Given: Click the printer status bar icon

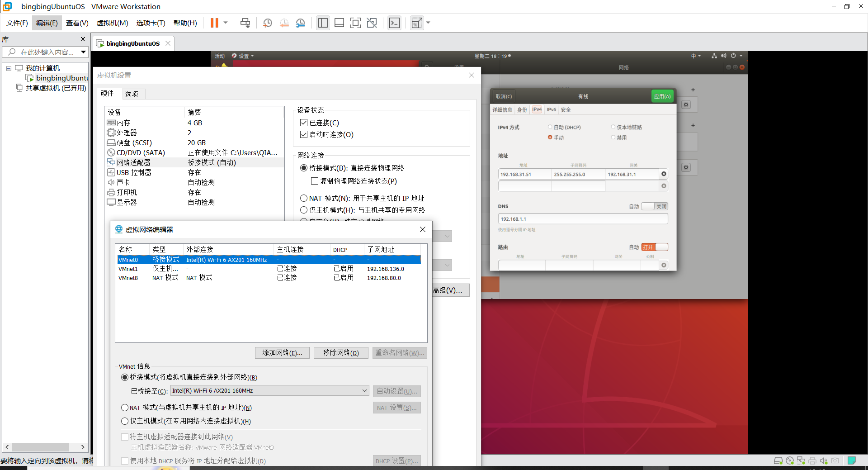Looking at the screenshot, I should (x=812, y=461).
